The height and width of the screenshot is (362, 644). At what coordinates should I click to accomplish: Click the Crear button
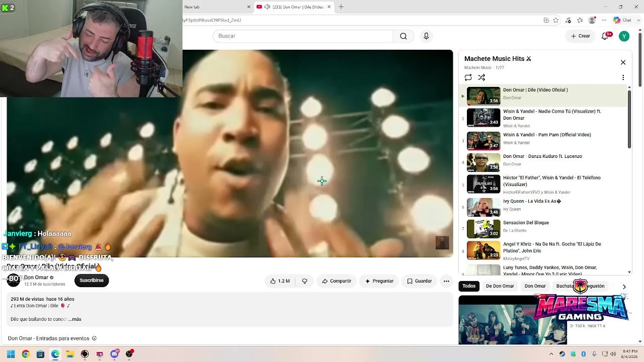(581, 36)
